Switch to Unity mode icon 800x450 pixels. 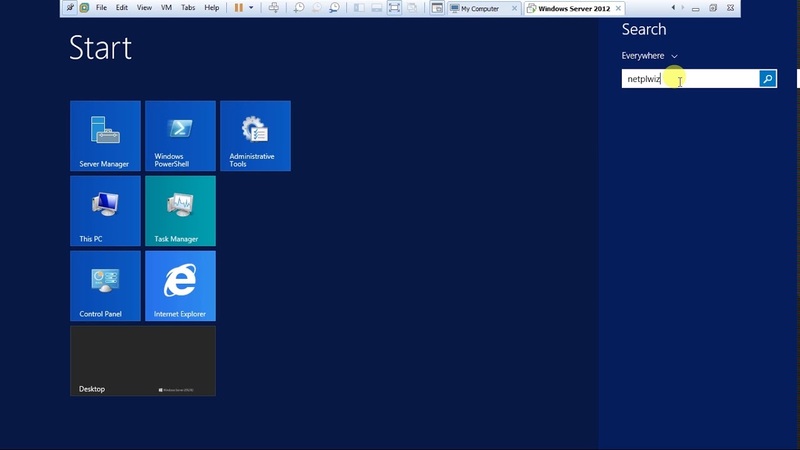point(412,8)
